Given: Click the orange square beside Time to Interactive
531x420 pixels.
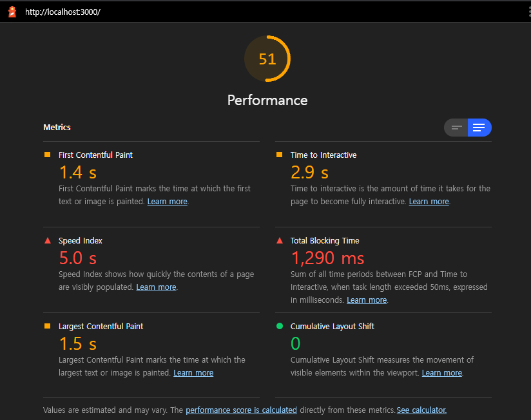Looking at the screenshot, I should pos(280,155).
